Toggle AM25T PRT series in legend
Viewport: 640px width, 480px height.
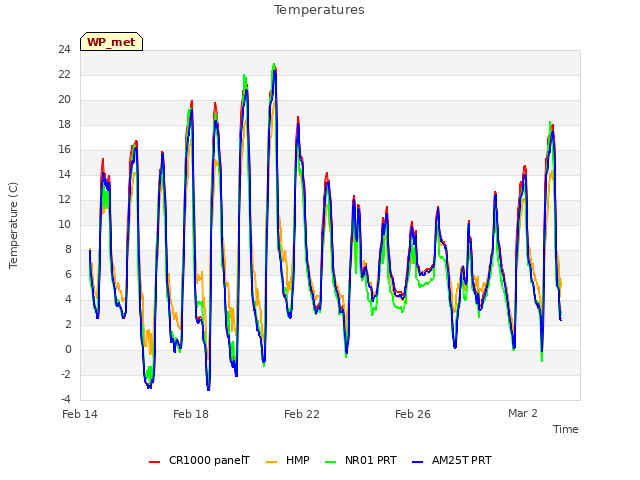click(x=452, y=460)
